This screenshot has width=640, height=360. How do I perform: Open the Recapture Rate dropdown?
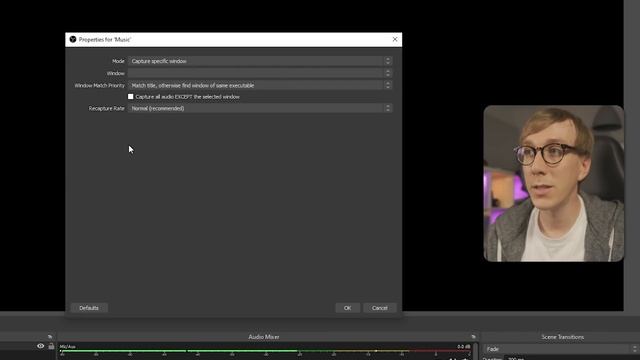[260, 108]
